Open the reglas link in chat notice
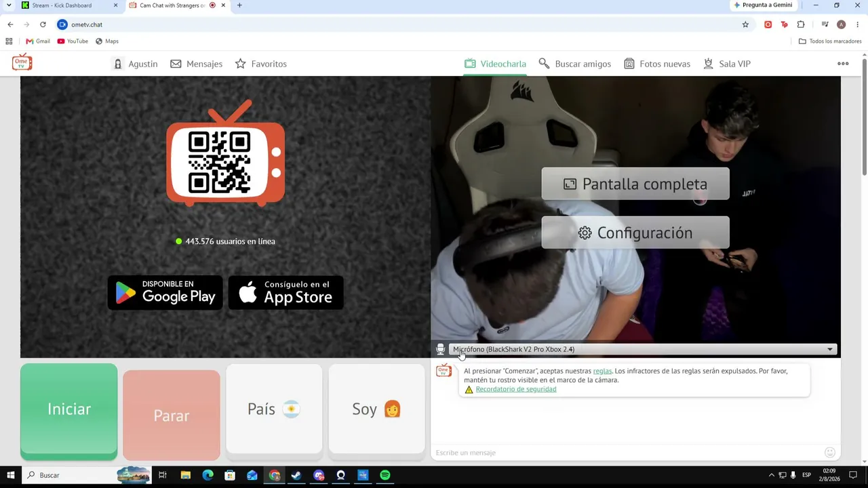This screenshot has width=868, height=488. point(602,371)
